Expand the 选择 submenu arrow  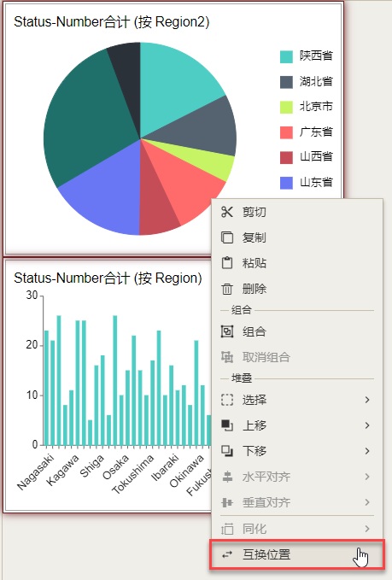[367, 400]
